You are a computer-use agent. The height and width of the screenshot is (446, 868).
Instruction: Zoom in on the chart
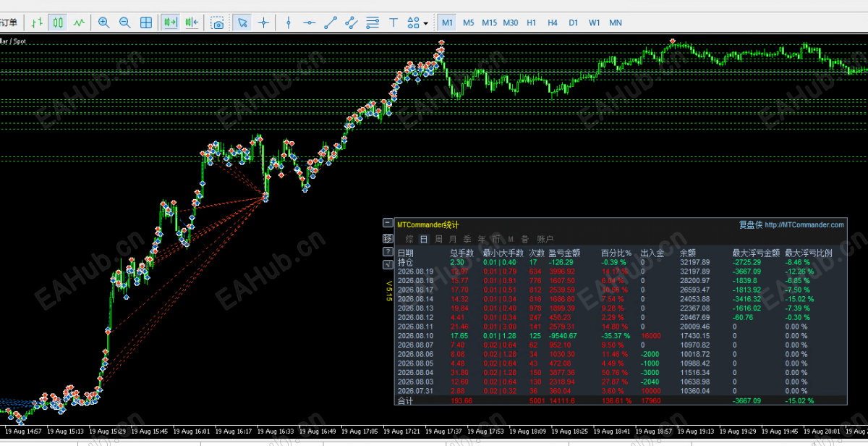[103, 22]
